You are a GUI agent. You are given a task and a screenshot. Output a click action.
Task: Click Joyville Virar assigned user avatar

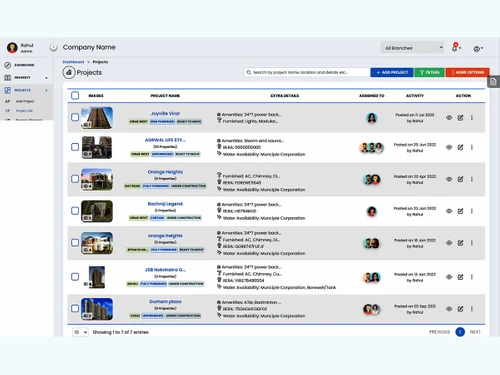click(372, 118)
